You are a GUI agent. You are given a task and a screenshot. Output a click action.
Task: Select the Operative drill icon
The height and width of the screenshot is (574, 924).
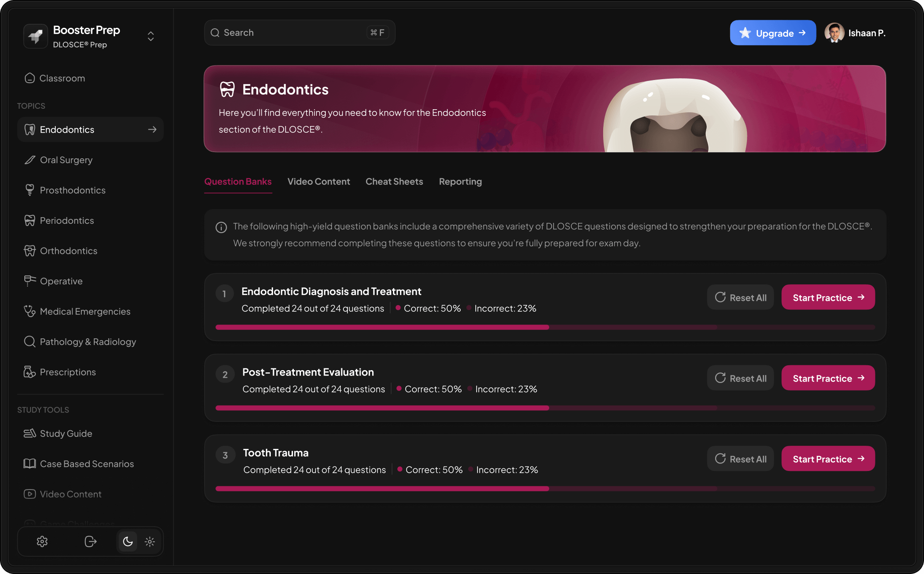click(x=30, y=281)
